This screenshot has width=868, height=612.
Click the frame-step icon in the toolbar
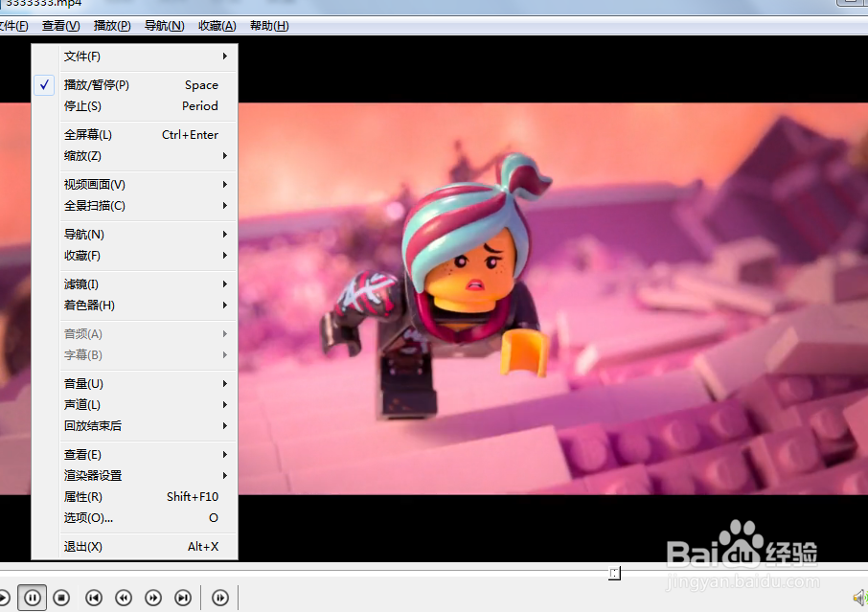(x=220, y=598)
